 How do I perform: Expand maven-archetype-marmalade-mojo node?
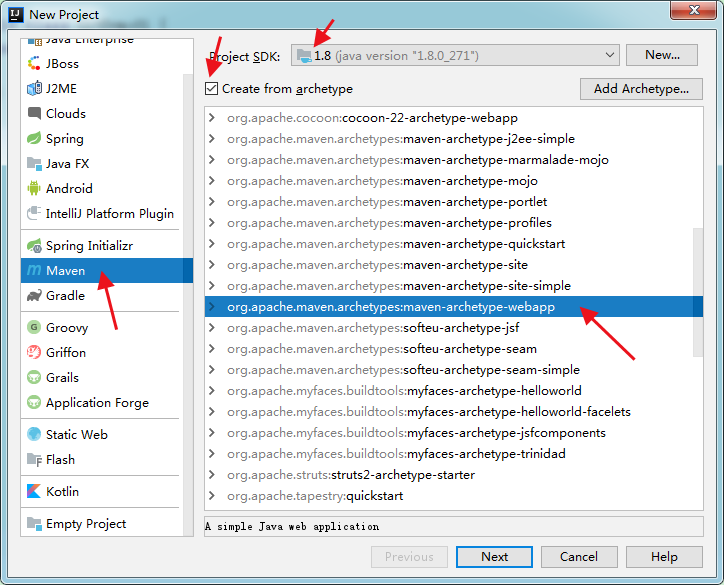(x=212, y=160)
